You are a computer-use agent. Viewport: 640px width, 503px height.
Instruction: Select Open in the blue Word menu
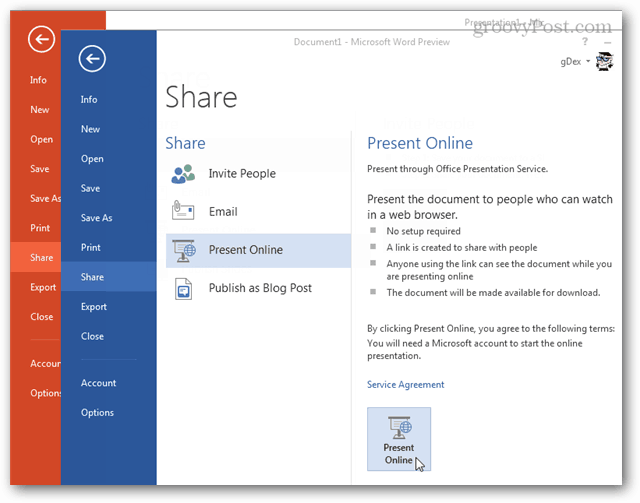pos(92,159)
